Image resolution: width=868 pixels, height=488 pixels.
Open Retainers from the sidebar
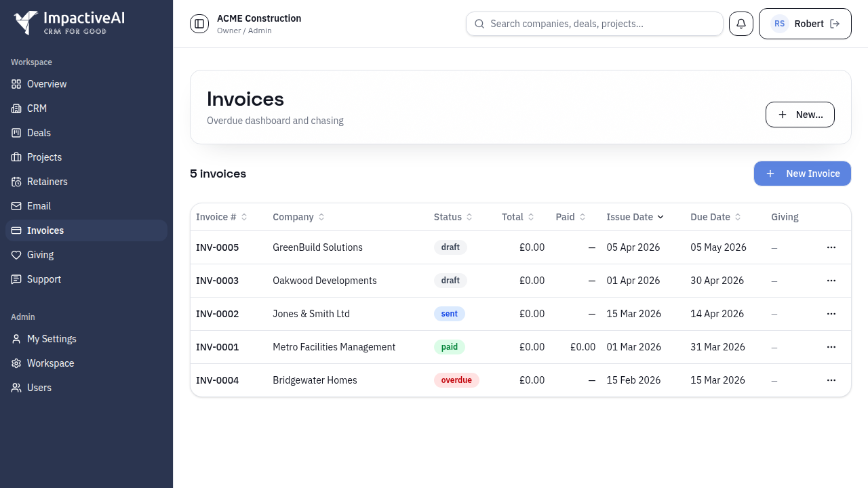(15, 182)
